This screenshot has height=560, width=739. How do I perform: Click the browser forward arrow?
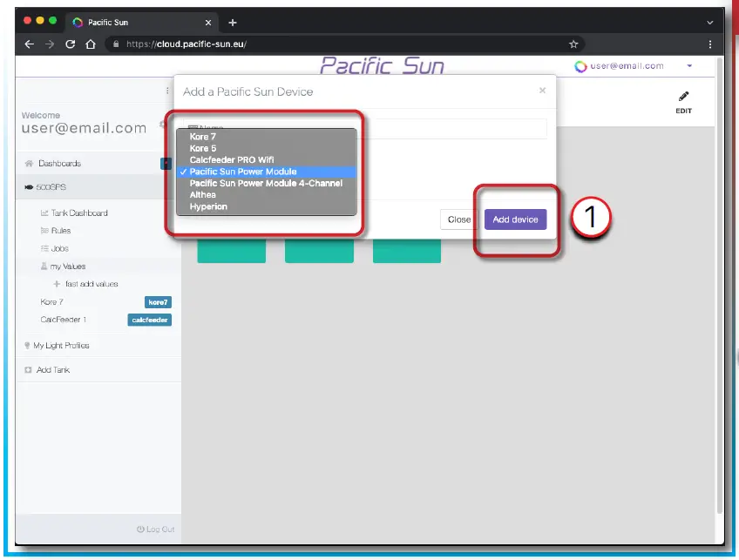click(x=50, y=44)
